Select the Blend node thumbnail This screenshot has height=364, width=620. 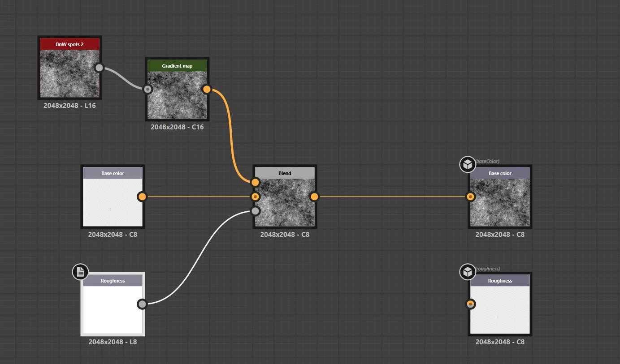pos(285,202)
